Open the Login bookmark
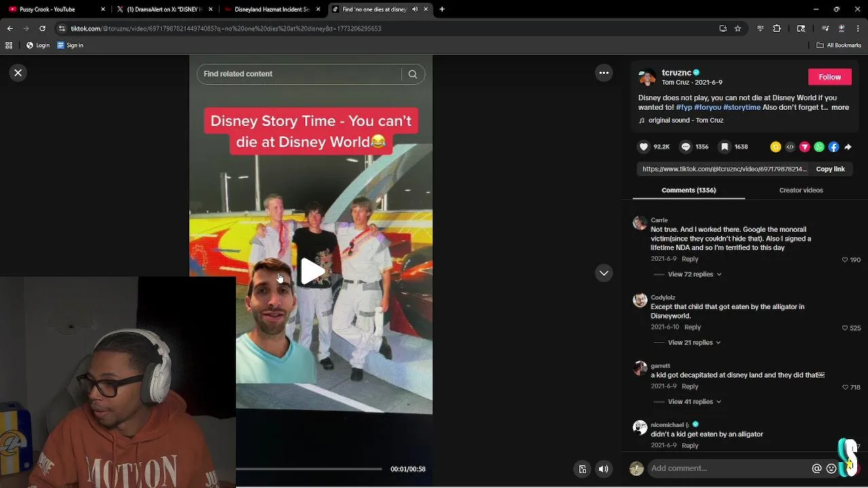 (x=38, y=45)
